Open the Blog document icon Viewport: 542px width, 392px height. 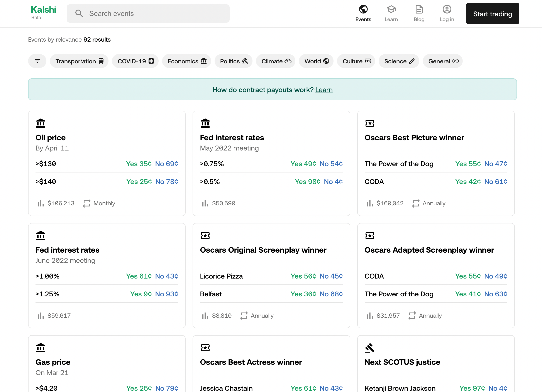(x=419, y=9)
